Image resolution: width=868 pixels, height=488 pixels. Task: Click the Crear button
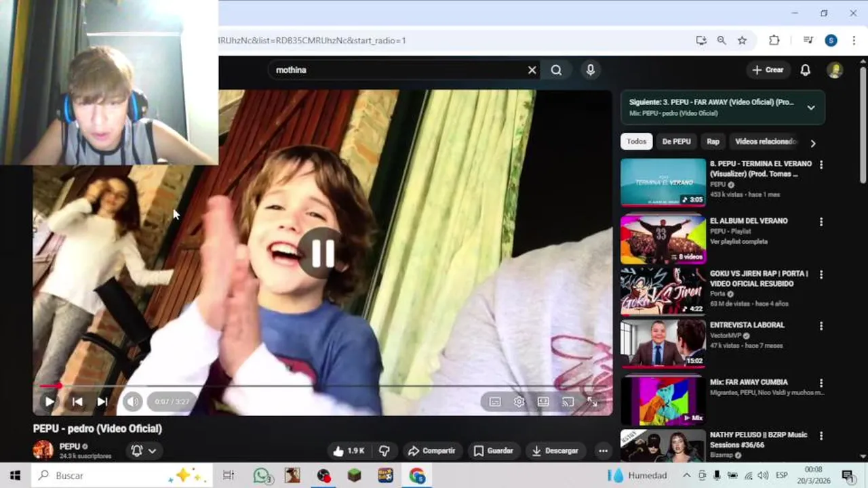coord(768,70)
